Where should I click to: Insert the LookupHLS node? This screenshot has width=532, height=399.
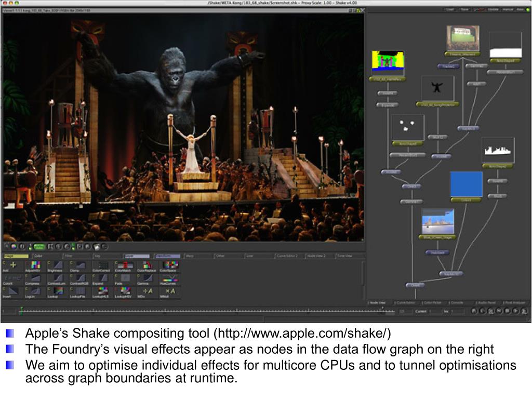pos(102,292)
